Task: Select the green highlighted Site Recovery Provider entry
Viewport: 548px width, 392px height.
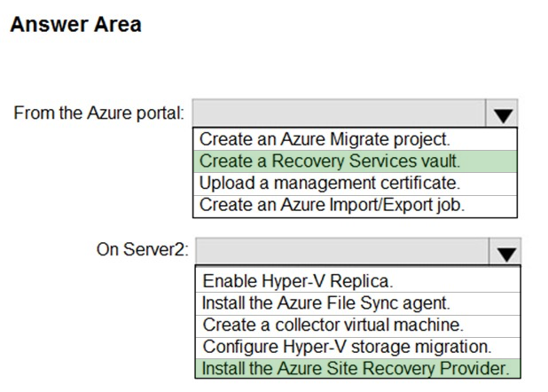Action: pos(358,369)
